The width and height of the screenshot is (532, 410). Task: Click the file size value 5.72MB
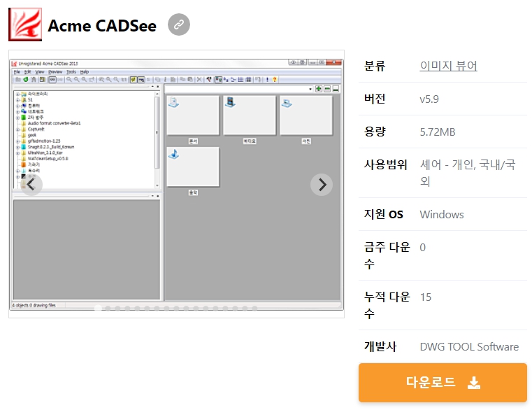point(438,132)
